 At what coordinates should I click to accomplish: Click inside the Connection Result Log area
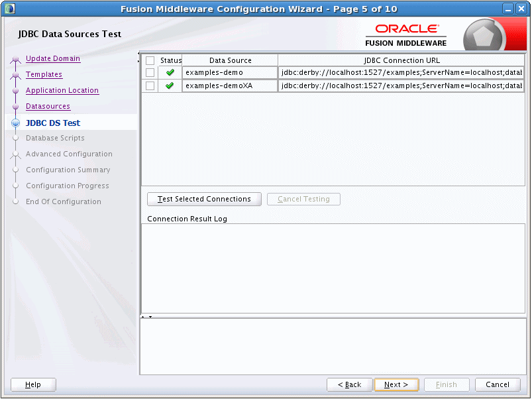click(333, 268)
